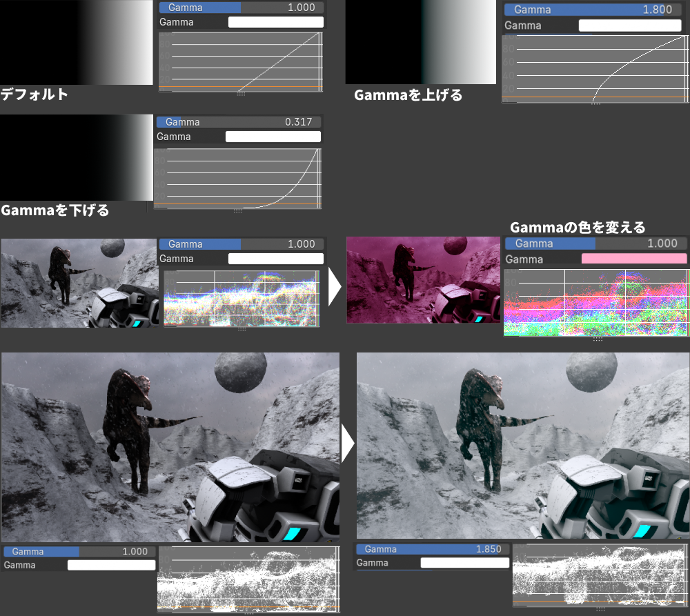The height and width of the screenshot is (616, 690).
Task: Click the Gamma slider showing 1.800
Action: pyautogui.click(x=595, y=10)
